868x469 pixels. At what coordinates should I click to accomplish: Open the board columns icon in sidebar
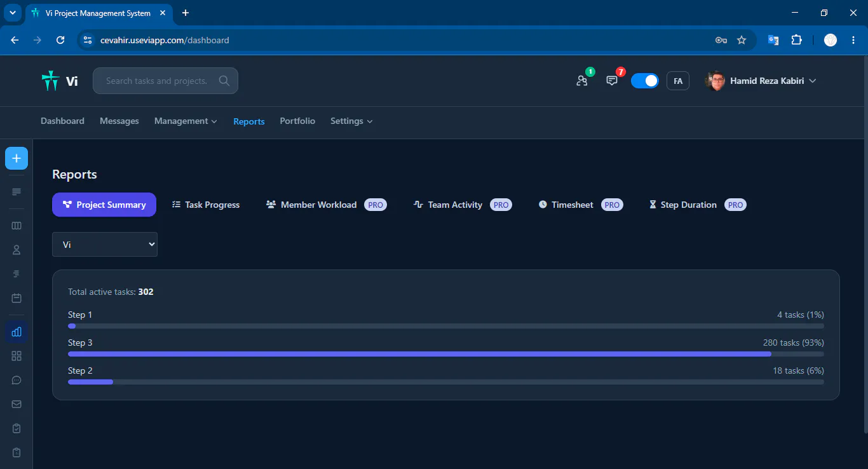pos(17,226)
